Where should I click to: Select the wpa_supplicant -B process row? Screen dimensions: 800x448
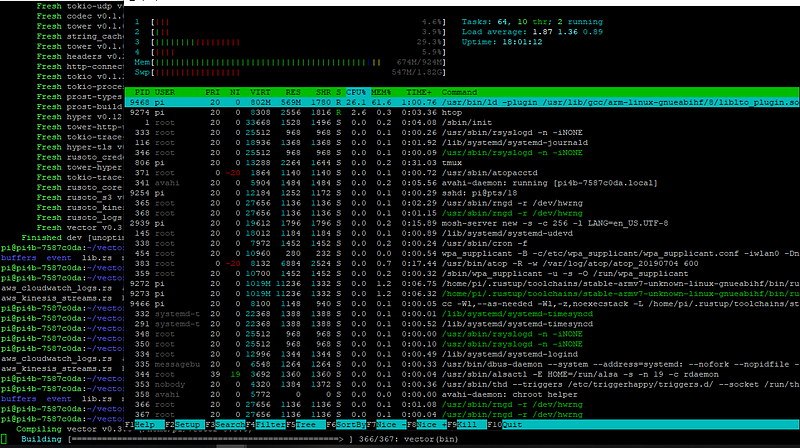[x=462, y=254]
